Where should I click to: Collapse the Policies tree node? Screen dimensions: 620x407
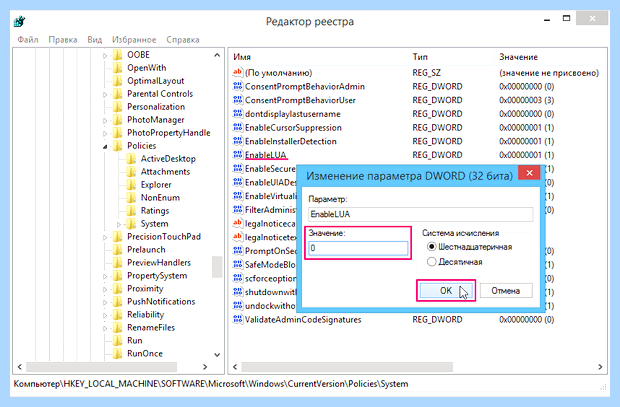click(x=105, y=147)
